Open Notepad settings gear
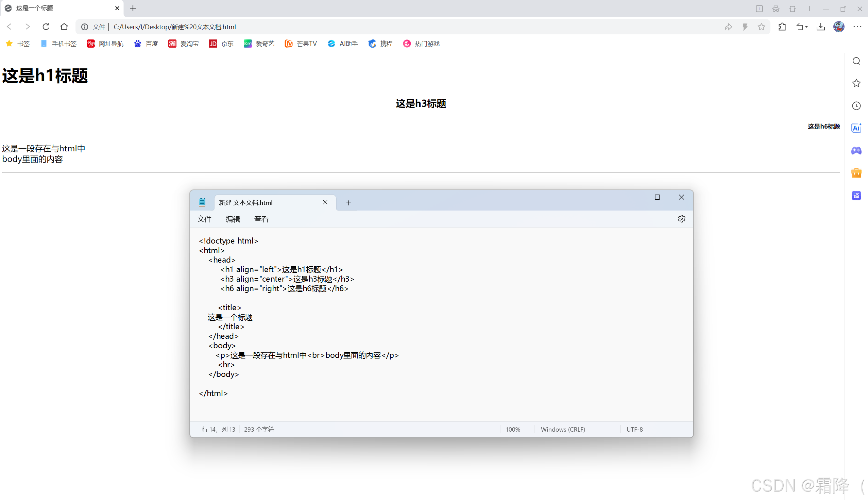868x500 pixels. 681,219
